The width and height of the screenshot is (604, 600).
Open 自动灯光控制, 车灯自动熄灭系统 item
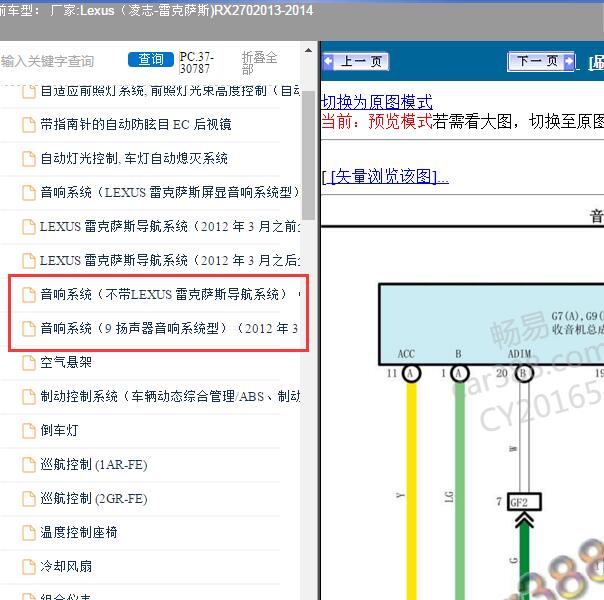point(134,158)
